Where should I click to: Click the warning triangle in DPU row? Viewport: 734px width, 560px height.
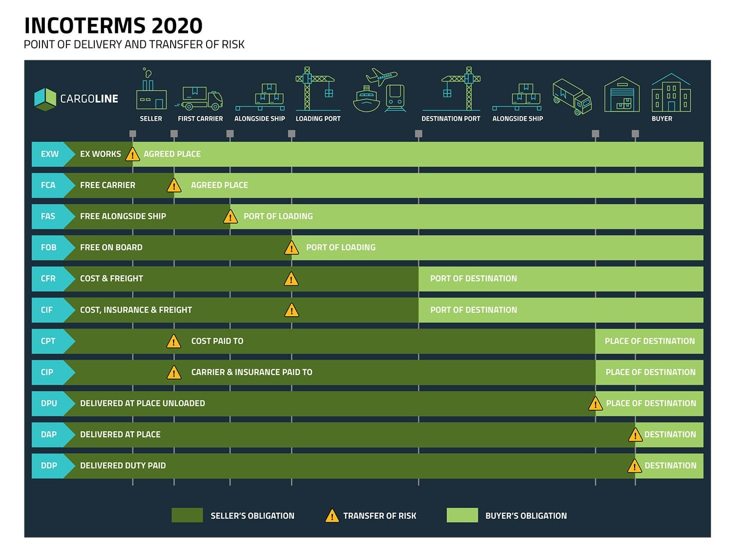click(595, 403)
